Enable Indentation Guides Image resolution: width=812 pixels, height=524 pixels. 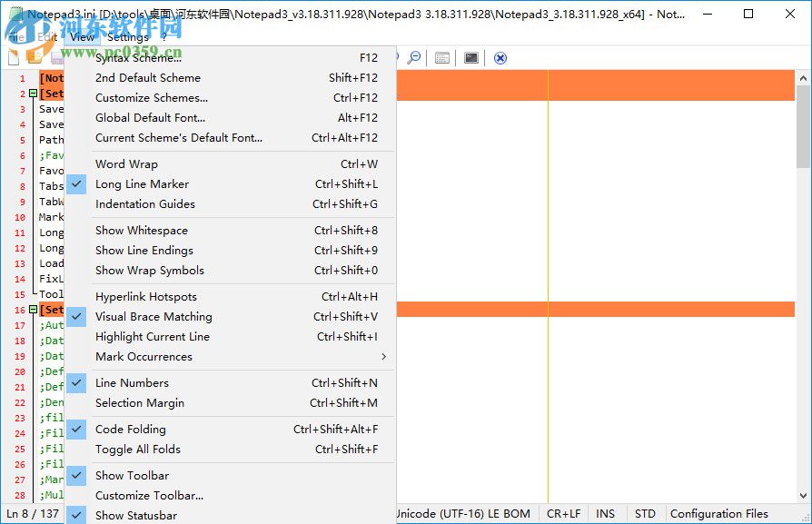(x=231, y=204)
